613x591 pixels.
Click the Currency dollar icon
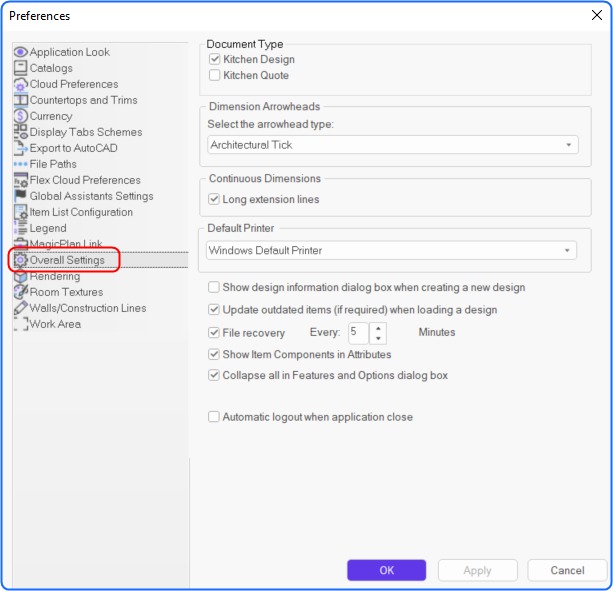coord(20,116)
